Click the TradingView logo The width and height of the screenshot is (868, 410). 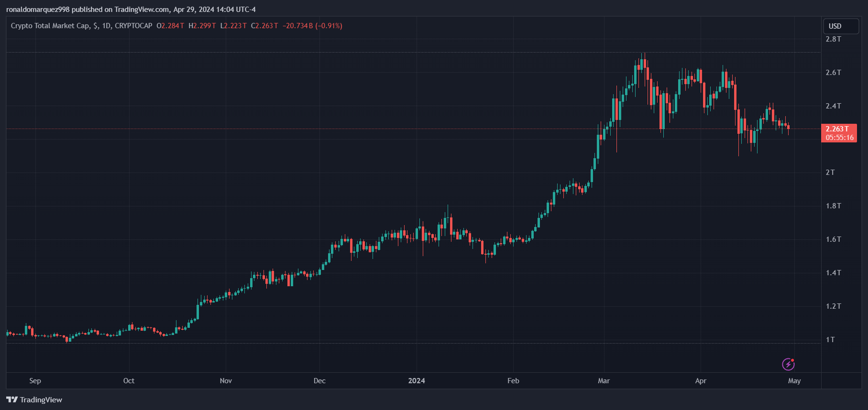pos(34,399)
